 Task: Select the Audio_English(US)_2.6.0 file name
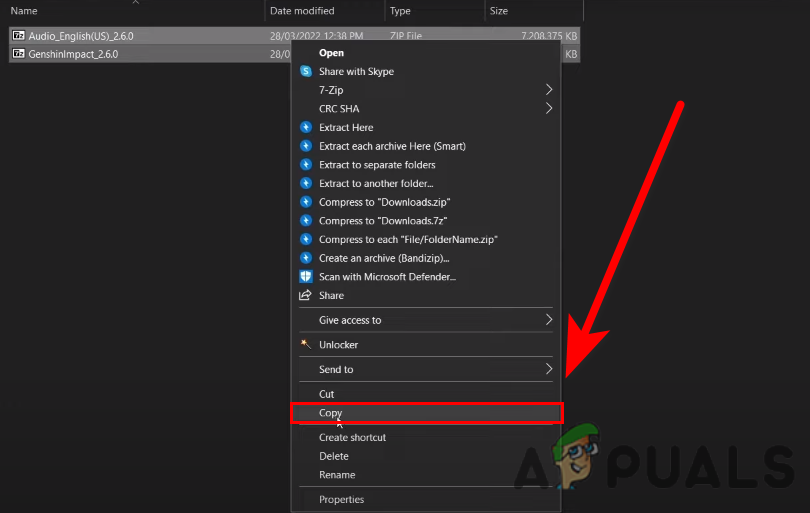pyautogui.click(x=81, y=36)
